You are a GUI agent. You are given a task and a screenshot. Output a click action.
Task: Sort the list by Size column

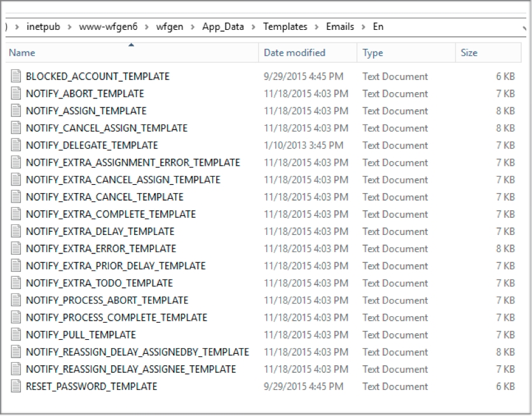(468, 53)
